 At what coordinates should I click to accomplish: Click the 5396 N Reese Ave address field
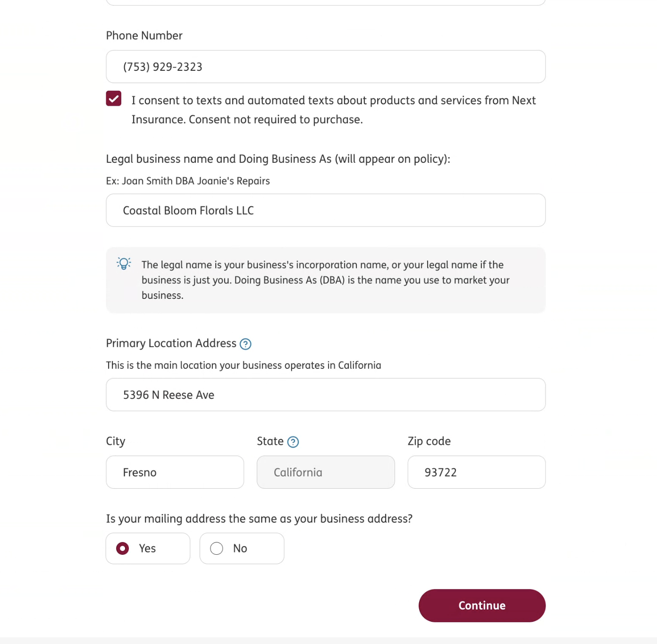pyautogui.click(x=326, y=395)
